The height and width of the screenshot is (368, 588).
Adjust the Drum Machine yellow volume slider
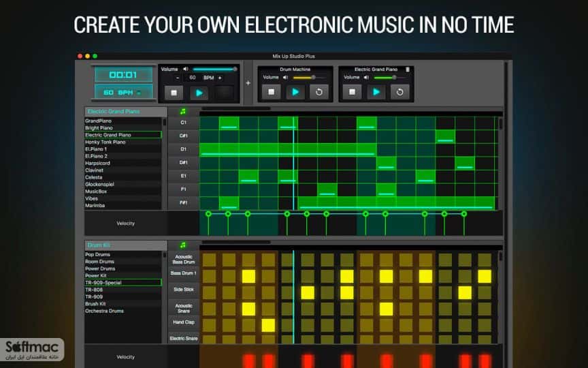point(309,78)
